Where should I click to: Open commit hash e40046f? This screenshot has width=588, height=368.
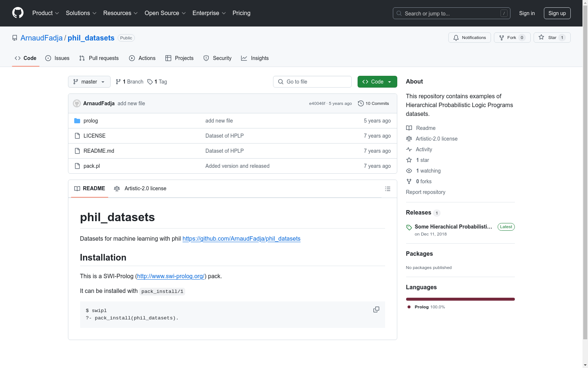pos(317,103)
